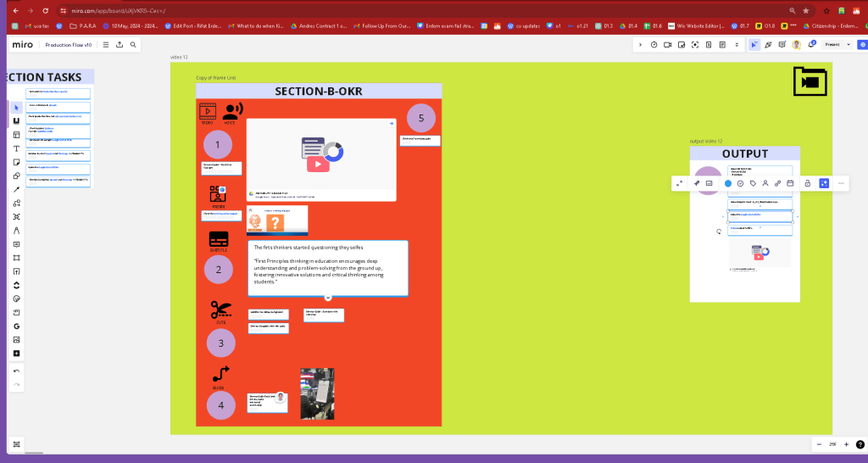Viewport: 868px width, 463px height.
Task: Open the Production Flow v10 board title
Action: coord(68,45)
